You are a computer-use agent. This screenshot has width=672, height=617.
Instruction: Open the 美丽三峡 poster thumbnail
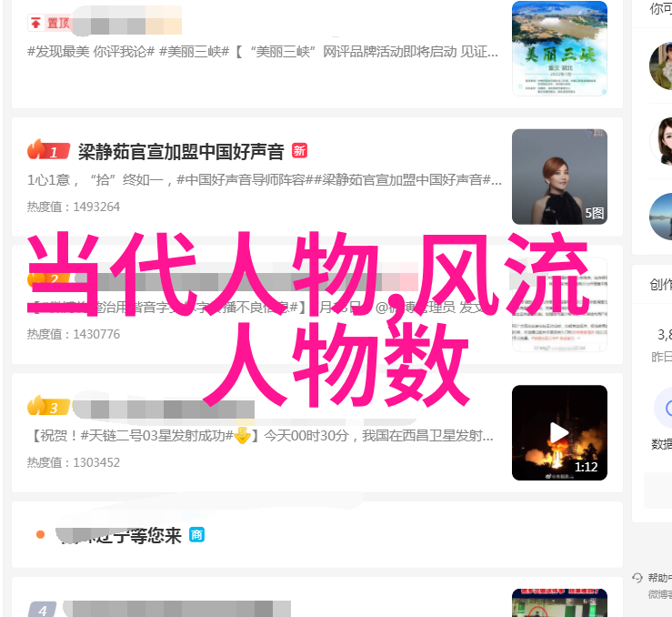(559, 48)
